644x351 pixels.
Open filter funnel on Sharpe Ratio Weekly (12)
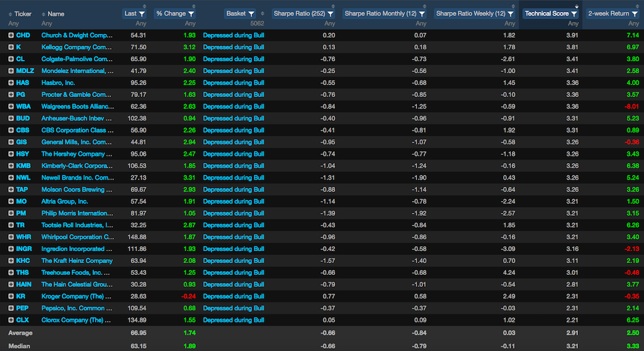(510, 14)
